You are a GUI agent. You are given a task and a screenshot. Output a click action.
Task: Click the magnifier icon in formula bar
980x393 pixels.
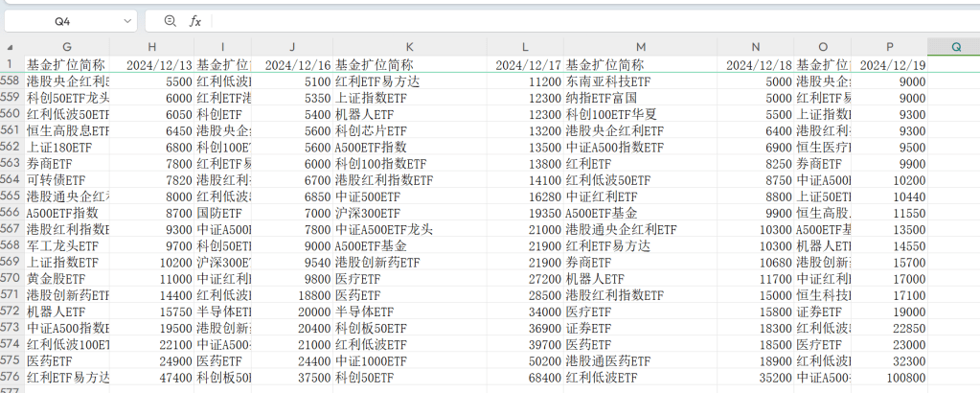tap(171, 20)
